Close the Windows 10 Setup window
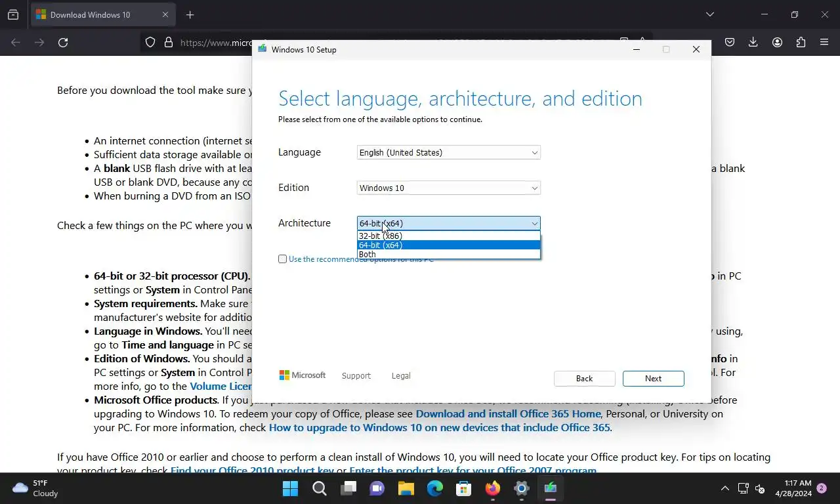This screenshot has width=840, height=504. pos(696,49)
